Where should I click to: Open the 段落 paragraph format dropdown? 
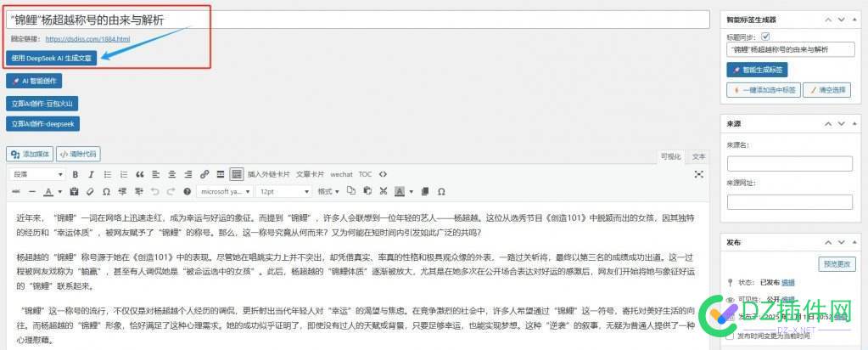(38, 174)
